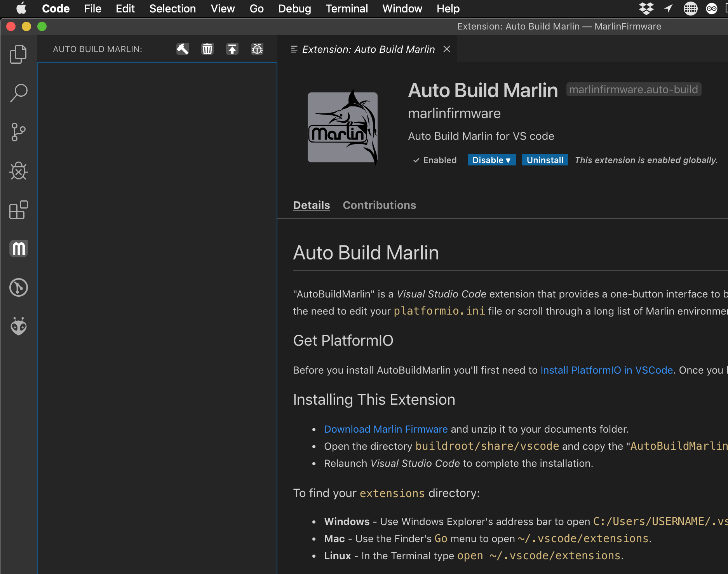Viewport: 728px width, 574px height.
Task: Click the location arrow menu bar icon
Action: (x=668, y=8)
